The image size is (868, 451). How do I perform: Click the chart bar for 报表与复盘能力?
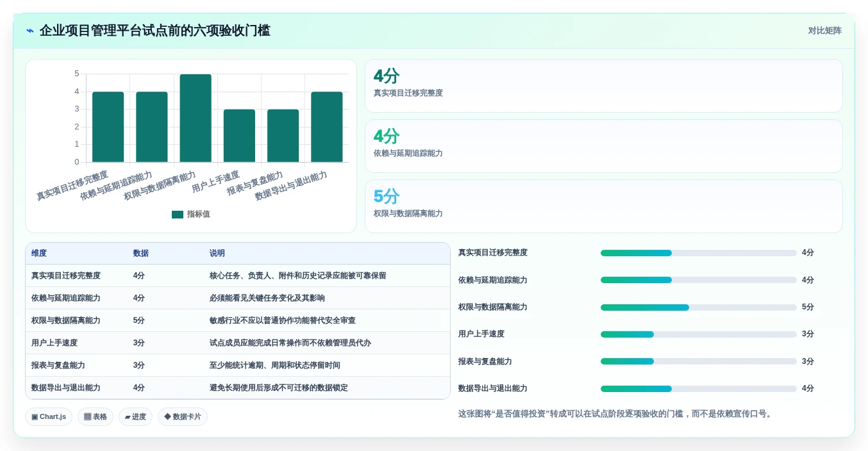pyautogui.click(x=283, y=136)
